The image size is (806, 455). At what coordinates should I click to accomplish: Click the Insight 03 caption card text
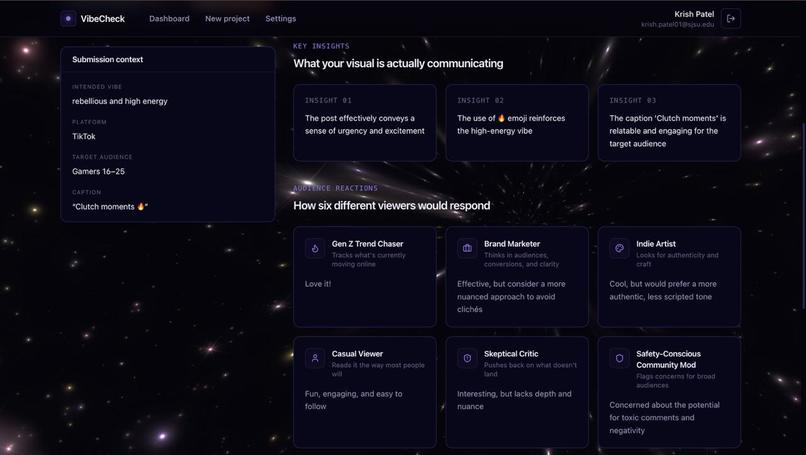(668, 131)
